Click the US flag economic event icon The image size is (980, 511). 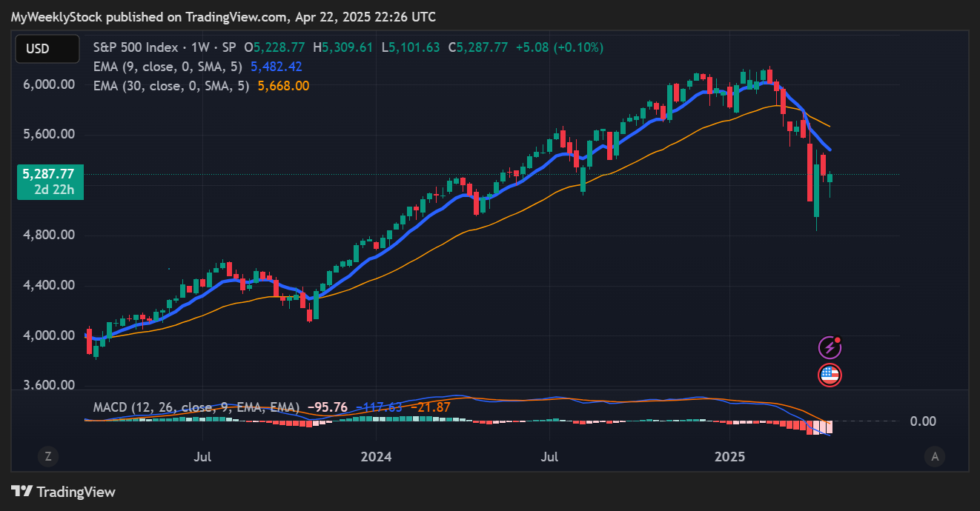coord(830,375)
